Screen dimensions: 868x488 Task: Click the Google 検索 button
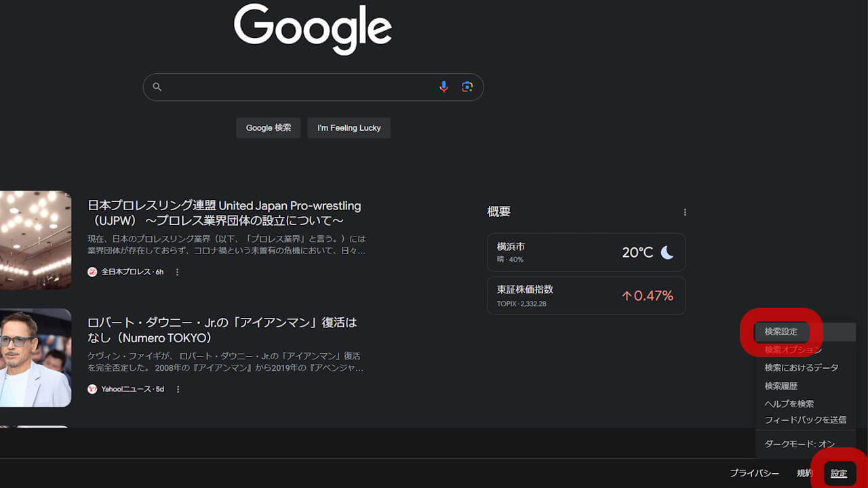click(268, 127)
